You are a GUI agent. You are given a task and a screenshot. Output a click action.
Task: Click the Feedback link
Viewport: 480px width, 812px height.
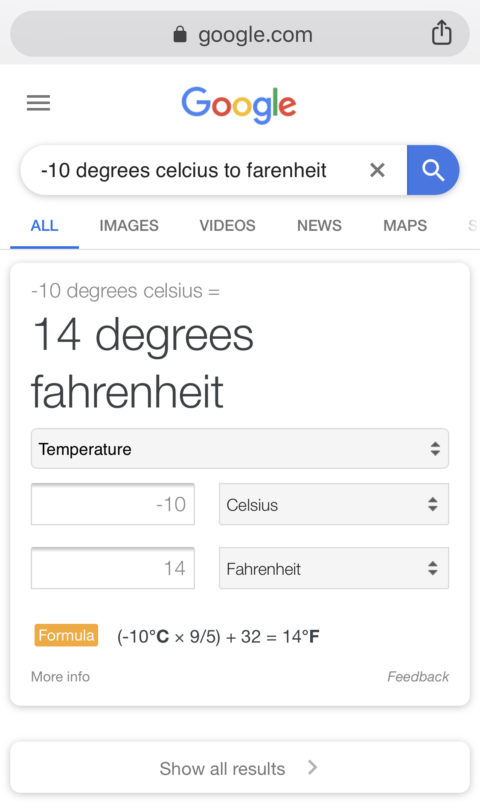[x=418, y=676]
